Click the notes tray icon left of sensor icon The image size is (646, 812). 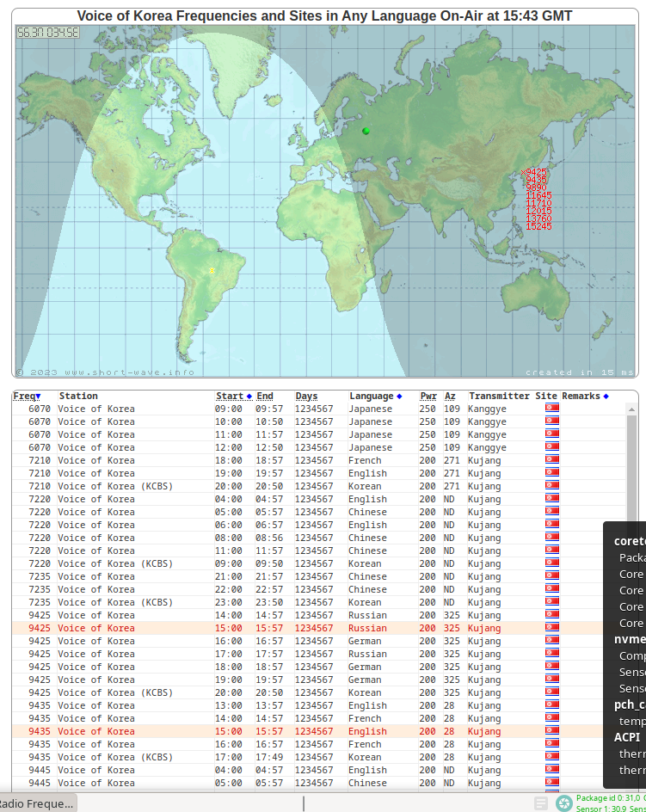tap(541, 803)
